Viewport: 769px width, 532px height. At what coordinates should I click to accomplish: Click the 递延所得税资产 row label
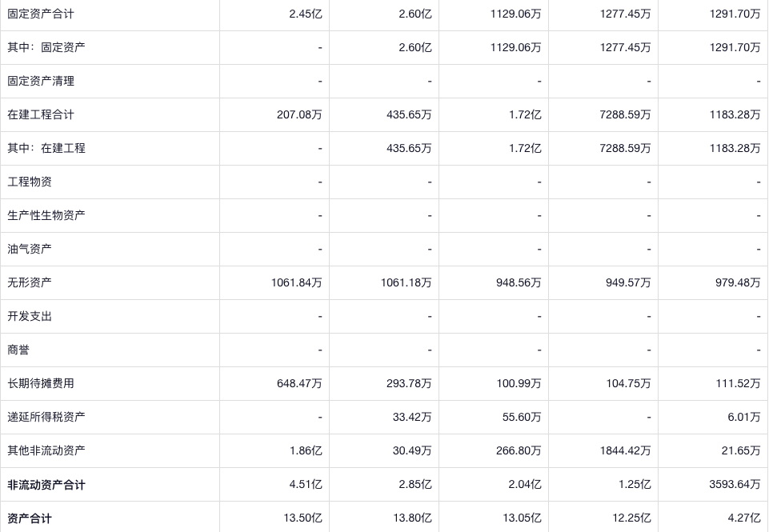tap(46, 417)
